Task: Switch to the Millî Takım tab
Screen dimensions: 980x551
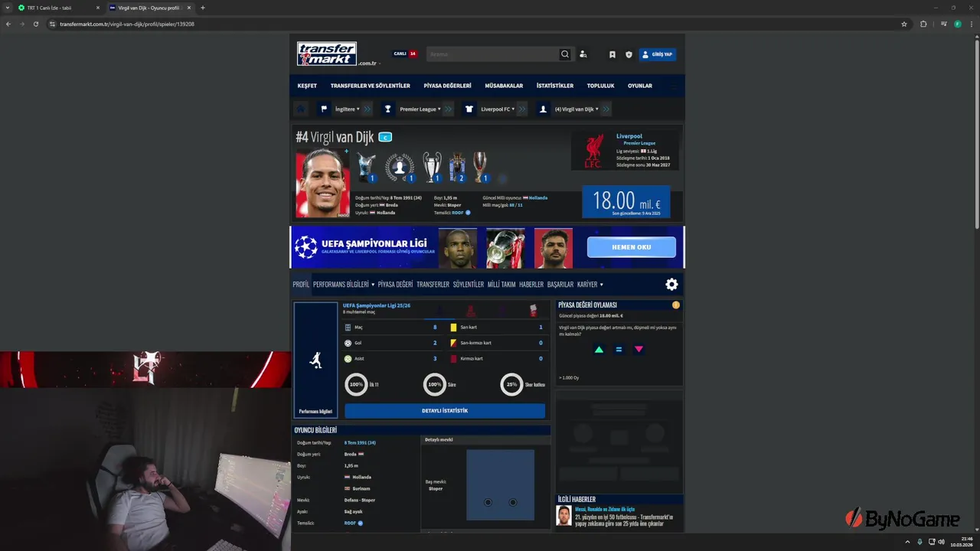Action: (x=501, y=285)
